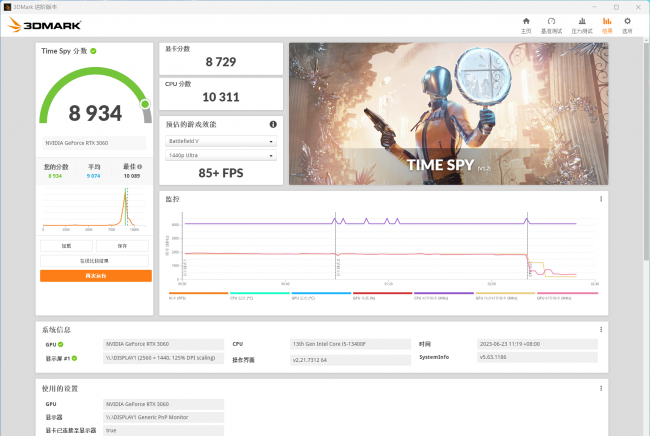
Task: Click the v2.21.7312 64 version field
Action: click(350, 360)
